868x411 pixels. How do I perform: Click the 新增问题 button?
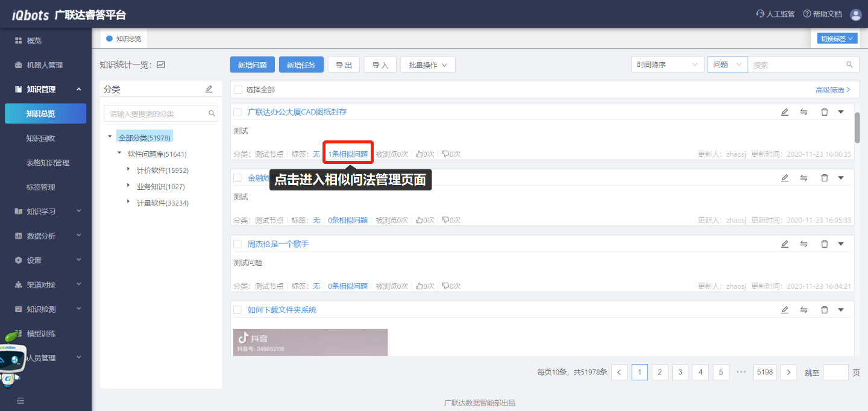(x=253, y=65)
